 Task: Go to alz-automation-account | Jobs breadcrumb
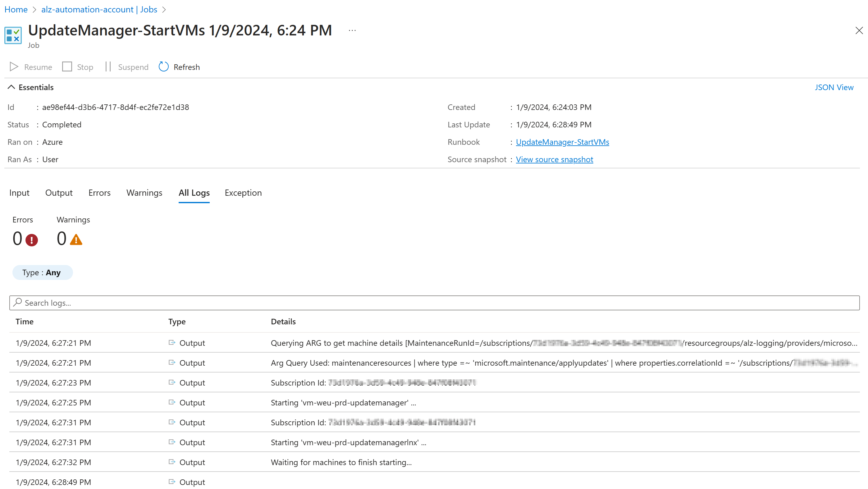pos(99,9)
